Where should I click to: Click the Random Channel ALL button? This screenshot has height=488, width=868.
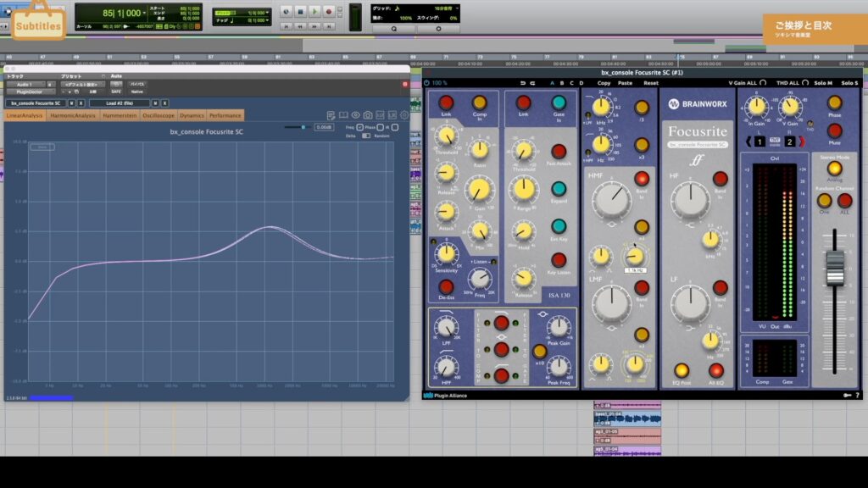click(x=845, y=200)
